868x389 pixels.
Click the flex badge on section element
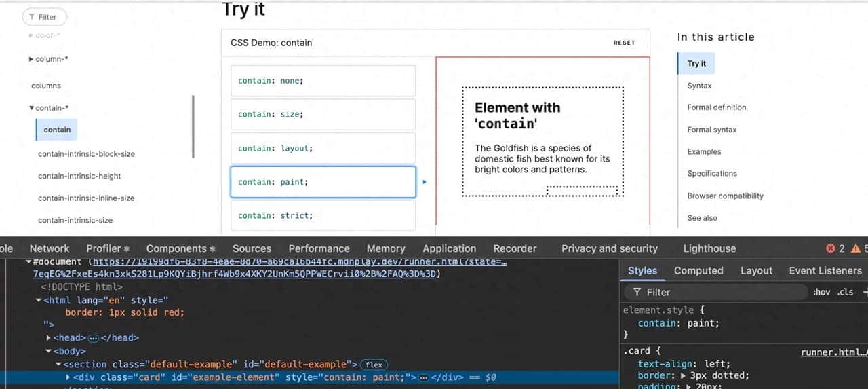(374, 365)
